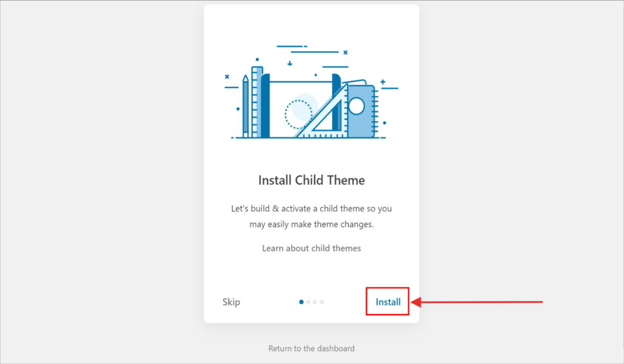Image resolution: width=624 pixels, height=364 pixels.
Task: Click the triangular set square graphic
Action: point(326,116)
